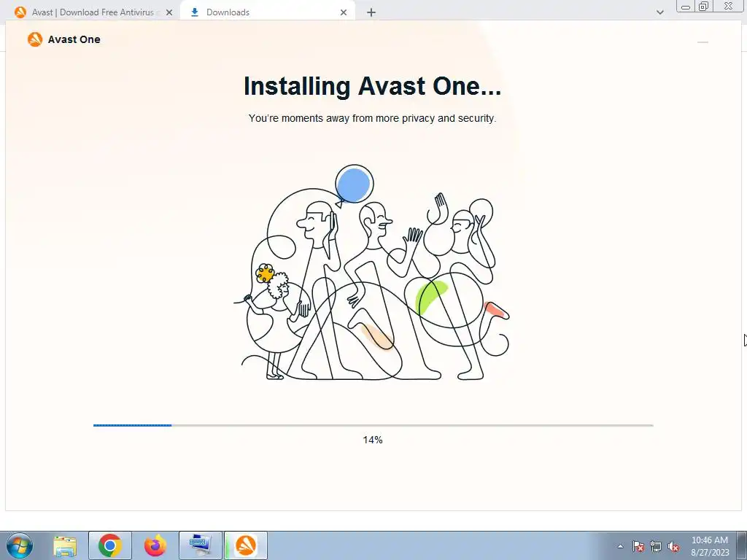Expand the tab search chevron
The height and width of the screenshot is (560, 747).
click(x=659, y=12)
